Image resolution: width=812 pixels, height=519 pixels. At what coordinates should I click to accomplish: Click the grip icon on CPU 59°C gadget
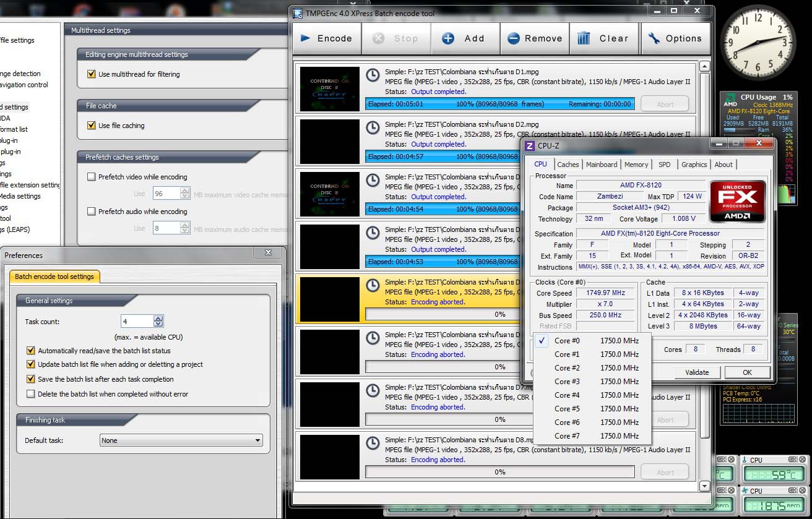point(794,460)
